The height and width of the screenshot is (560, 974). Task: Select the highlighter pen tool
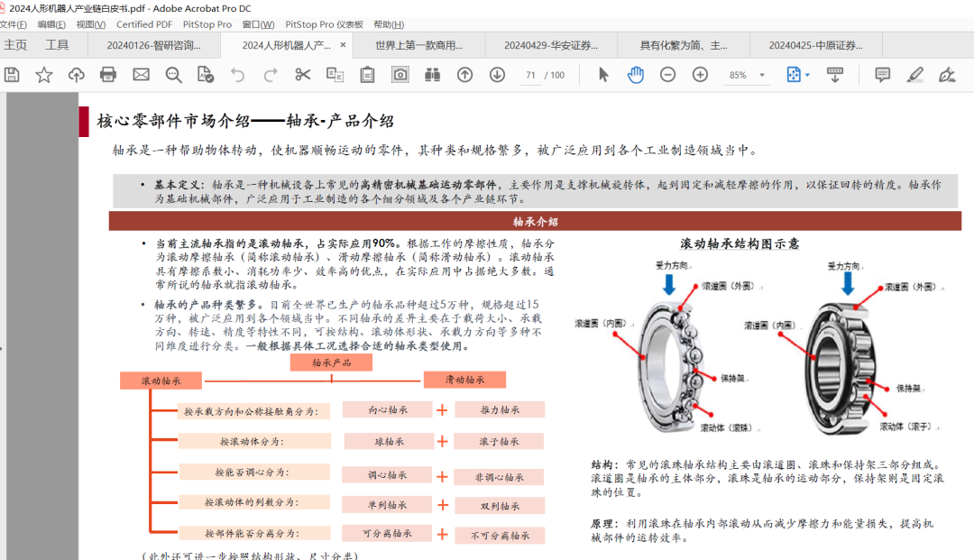(x=914, y=75)
